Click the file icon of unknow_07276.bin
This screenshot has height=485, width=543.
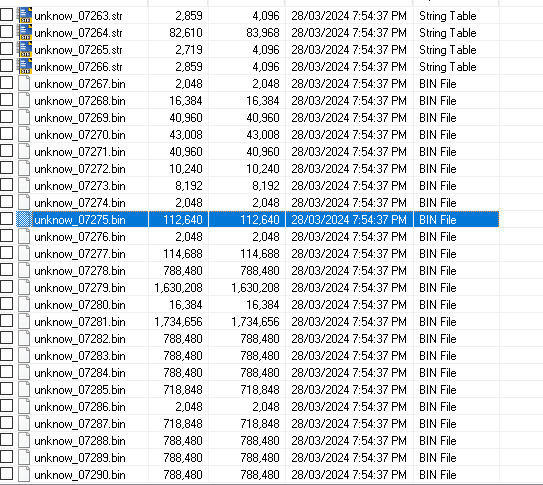24,236
